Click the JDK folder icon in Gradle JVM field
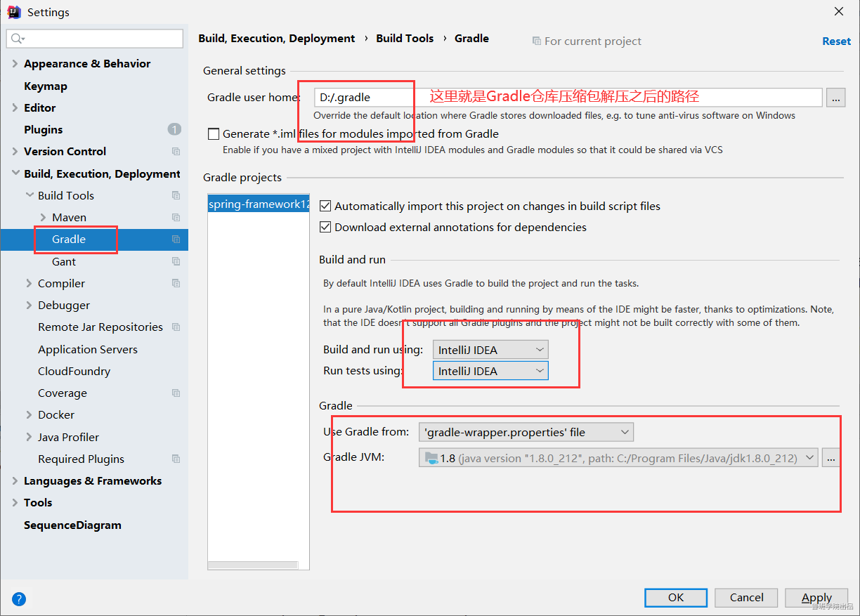This screenshot has width=860, height=616. pyautogui.click(x=430, y=458)
